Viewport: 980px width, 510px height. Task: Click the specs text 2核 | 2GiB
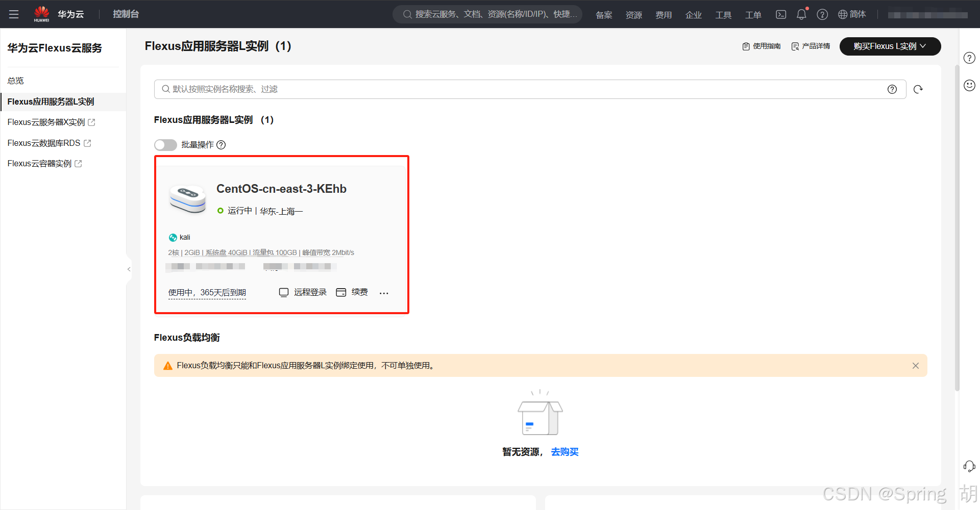[x=184, y=253]
